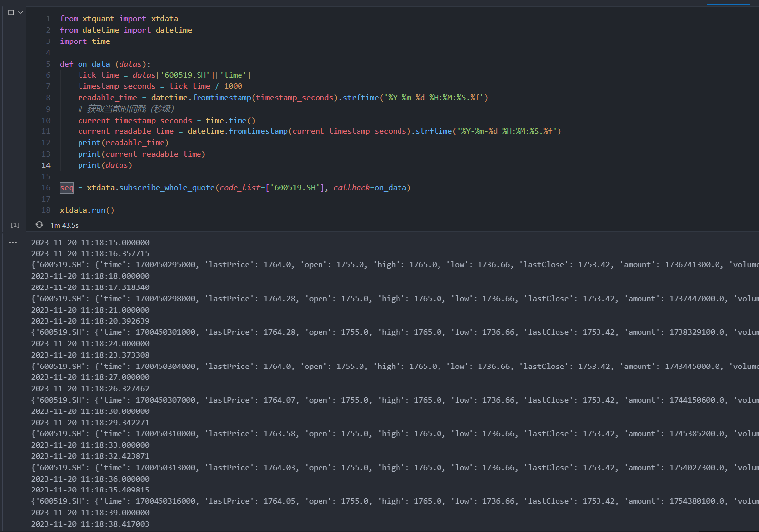
Task: Open the cell output ellipsis menu
Action: (x=13, y=243)
